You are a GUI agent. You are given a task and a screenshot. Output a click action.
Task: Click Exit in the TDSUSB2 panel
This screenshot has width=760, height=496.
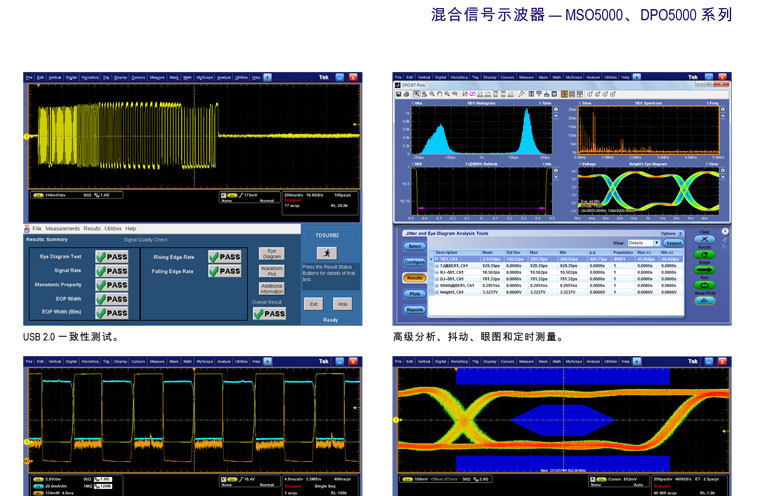[x=313, y=304]
